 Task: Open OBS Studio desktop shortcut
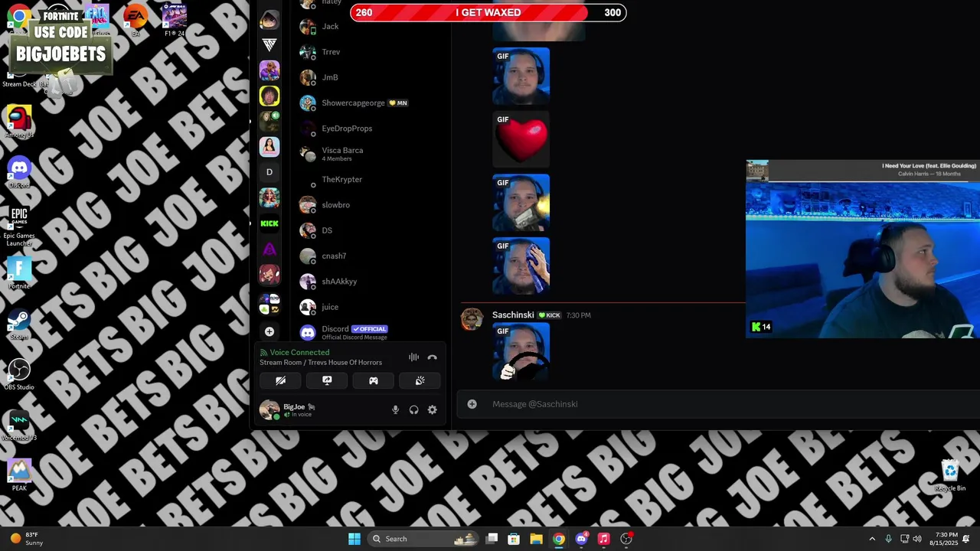coord(19,374)
